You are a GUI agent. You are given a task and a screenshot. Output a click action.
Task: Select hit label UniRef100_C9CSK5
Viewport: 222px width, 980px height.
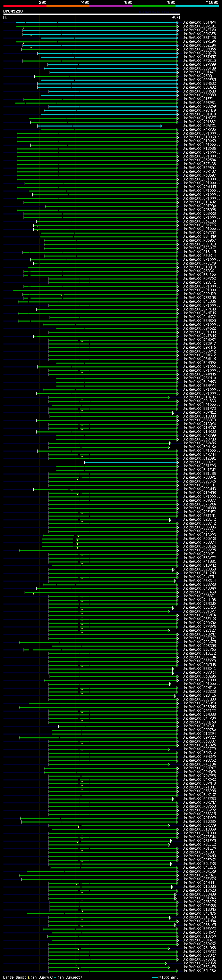click(199, 481)
